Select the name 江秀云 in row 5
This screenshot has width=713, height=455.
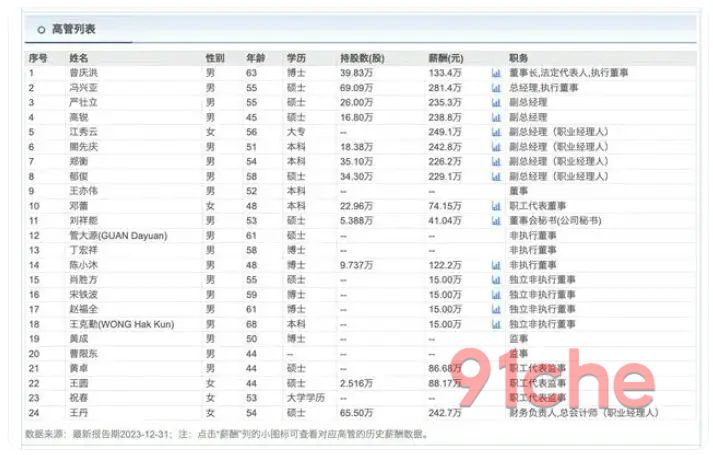pyautogui.click(x=82, y=132)
